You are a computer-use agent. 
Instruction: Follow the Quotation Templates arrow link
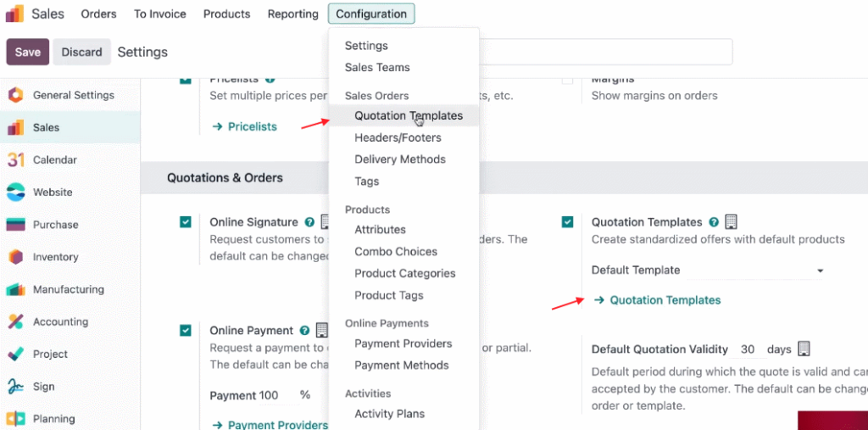coord(657,300)
